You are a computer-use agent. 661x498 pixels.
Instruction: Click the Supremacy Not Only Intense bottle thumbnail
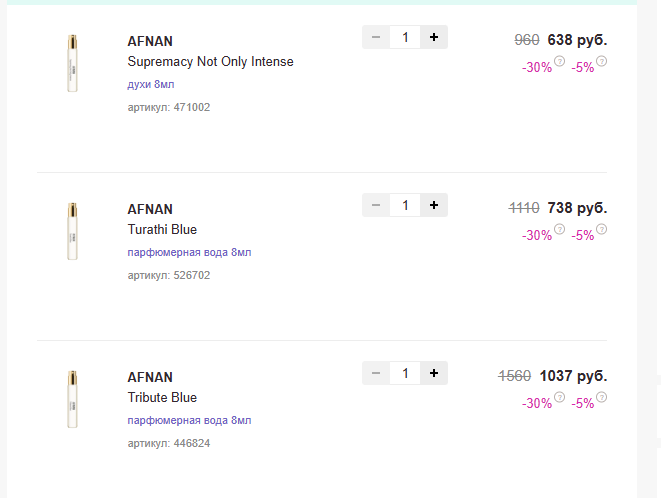(x=73, y=63)
